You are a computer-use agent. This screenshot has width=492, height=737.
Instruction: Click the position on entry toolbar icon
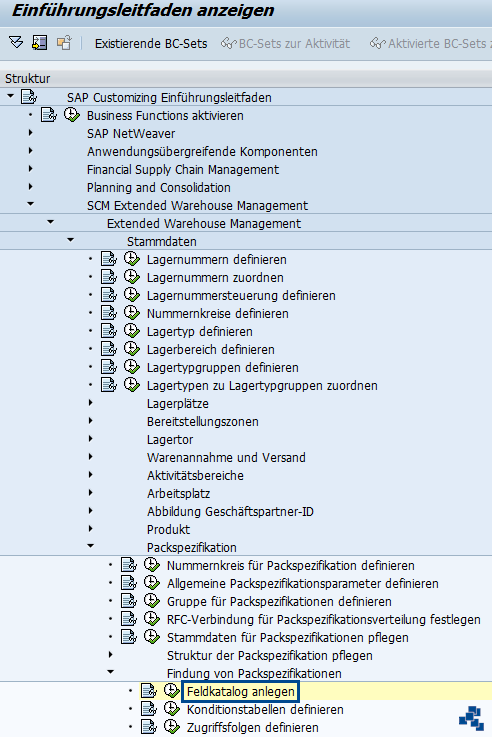coord(39,43)
